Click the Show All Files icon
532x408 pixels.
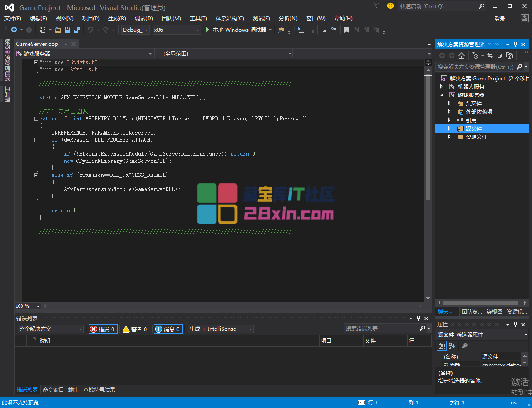click(510, 56)
